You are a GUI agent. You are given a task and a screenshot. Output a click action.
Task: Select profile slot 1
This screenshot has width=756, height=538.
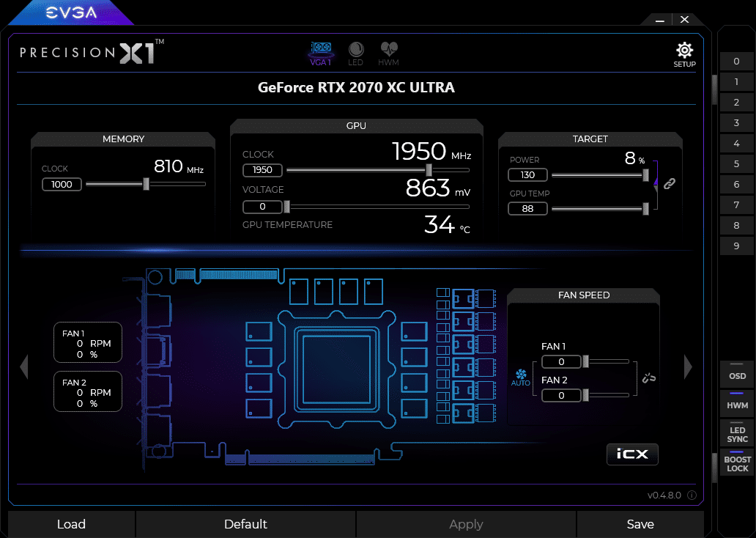point(736,81)
